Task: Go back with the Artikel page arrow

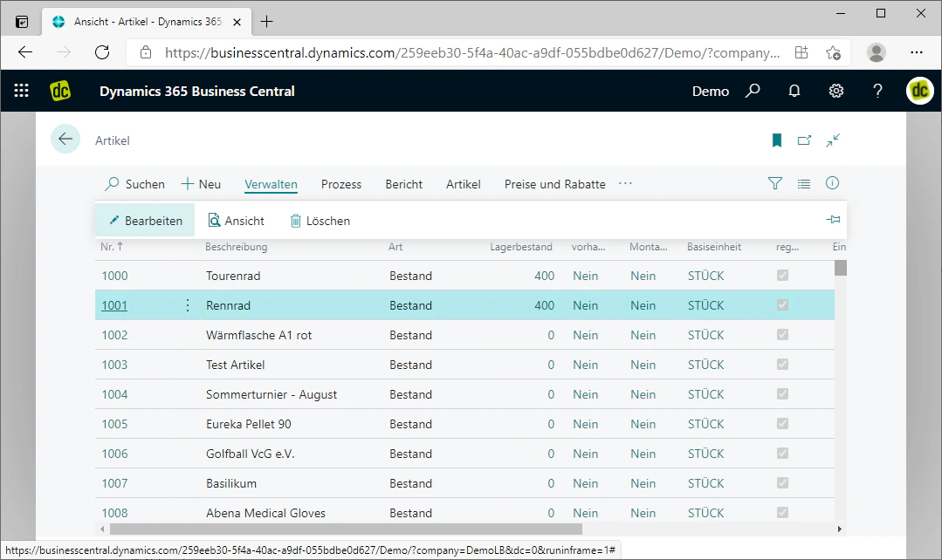Action: click(x=65, y=140)
